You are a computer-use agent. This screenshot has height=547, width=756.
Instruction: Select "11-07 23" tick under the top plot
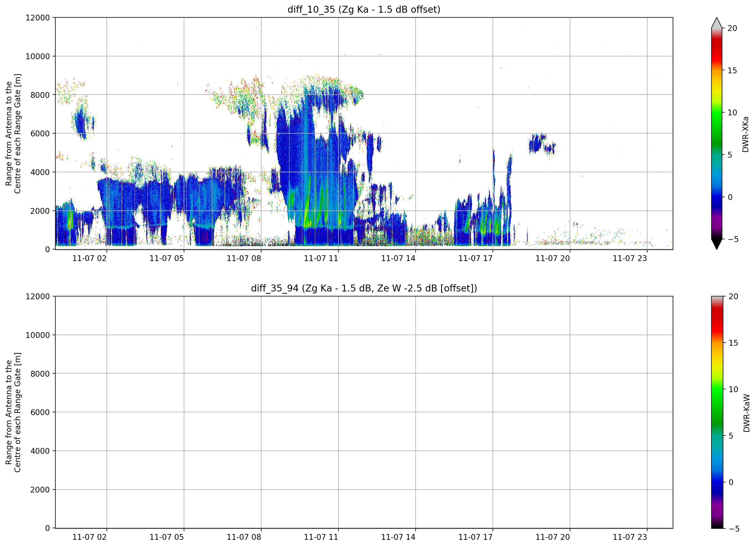pos(630,259)
